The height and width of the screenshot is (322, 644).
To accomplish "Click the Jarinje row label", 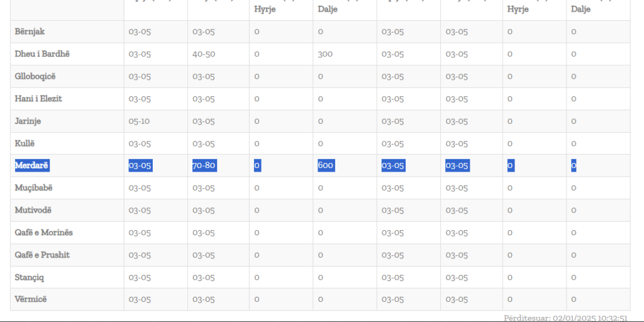I will [28, 121].
